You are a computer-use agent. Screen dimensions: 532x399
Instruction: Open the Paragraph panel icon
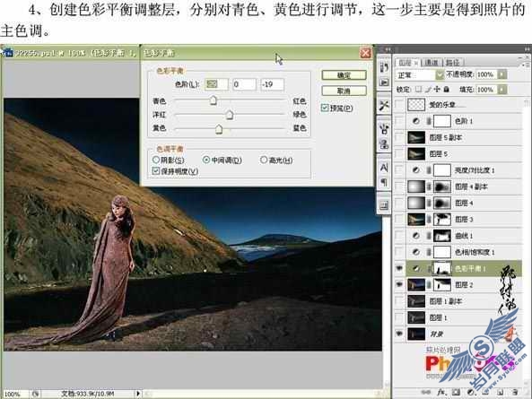[x=384, y=182]
